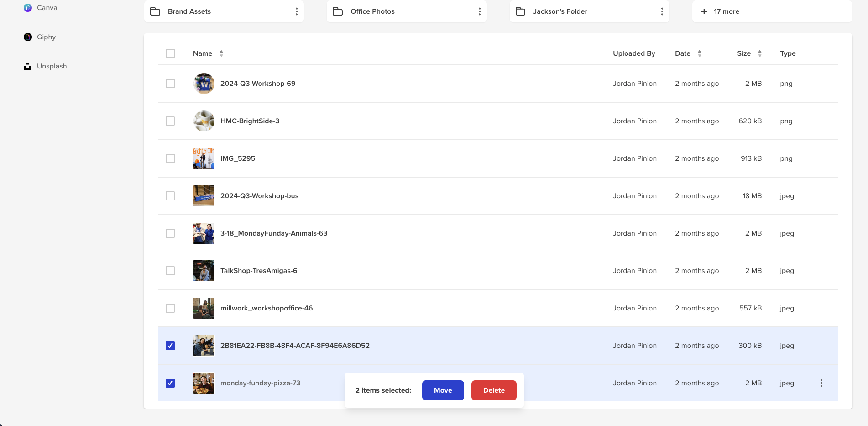Open thumbnail of 3-18_MondayFunday-Animals-63
This screenshot has height=426, width=868.
(204, 233)
